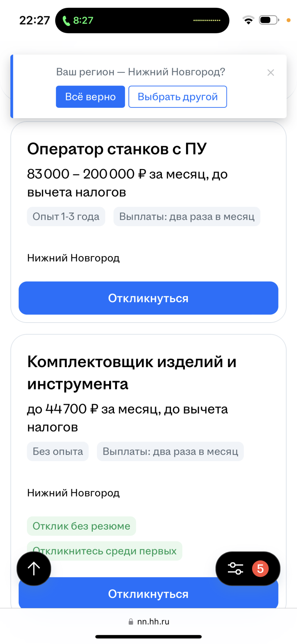297x644 pixels.
Task: Tap the Wi-Fi status icon
Action: point(248,20)
